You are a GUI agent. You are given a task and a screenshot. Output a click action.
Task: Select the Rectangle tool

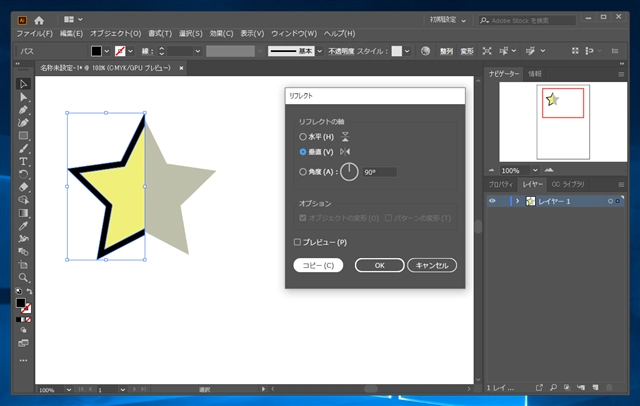point(23,135)
